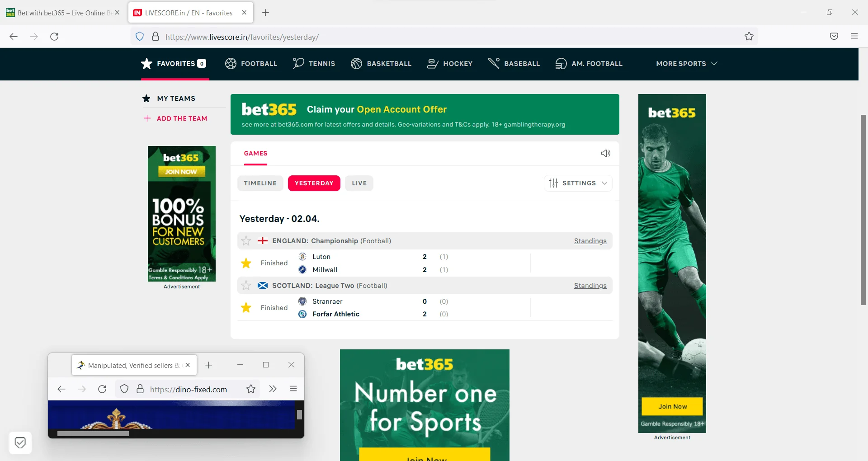Image resolution: width=868 pixels, height=461 pixels.
Task: Click the Forfar Athletic team name
Action: 336,314
